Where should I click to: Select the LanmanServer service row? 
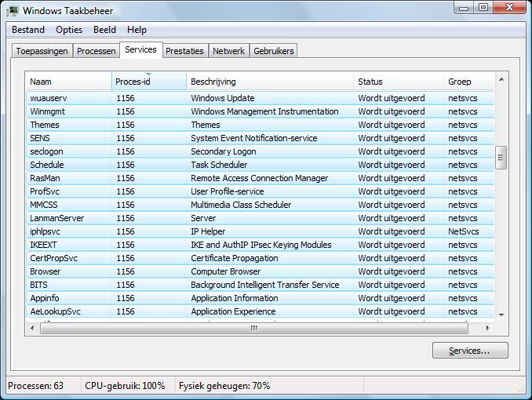(261, 218)
